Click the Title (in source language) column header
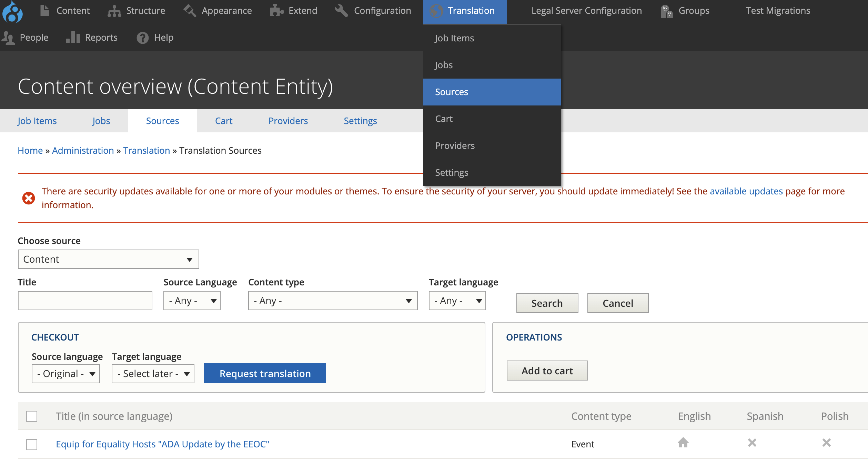Viewport: 868px width, 466px height. pyautogui.click(x=114, y=416)
